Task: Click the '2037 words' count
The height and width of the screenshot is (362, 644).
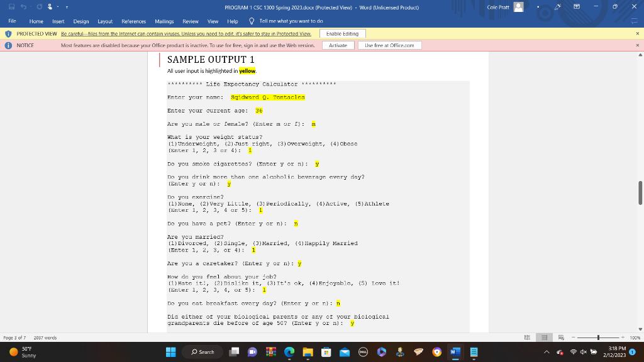Action: [45, 337]
